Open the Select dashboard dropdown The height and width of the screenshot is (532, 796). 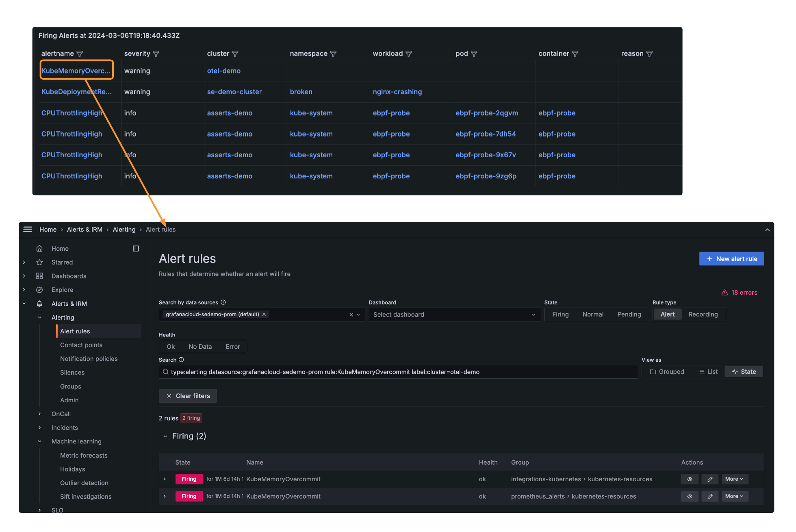click(x=455, y=314)
